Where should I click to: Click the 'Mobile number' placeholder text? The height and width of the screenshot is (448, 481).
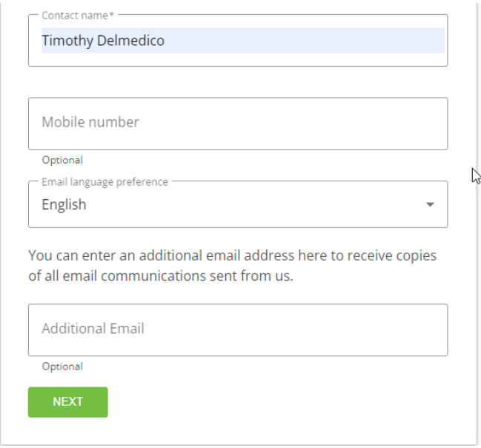point(90,122)
